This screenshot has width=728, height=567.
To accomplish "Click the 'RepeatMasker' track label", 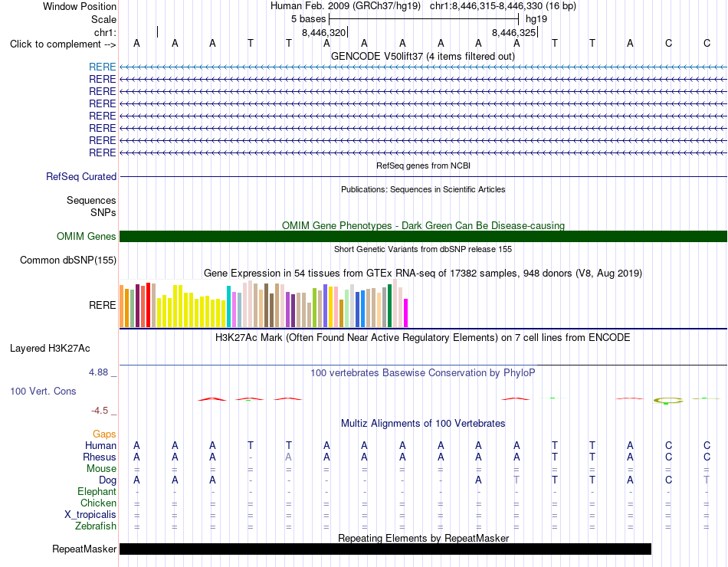I will (x=84, y=549).
